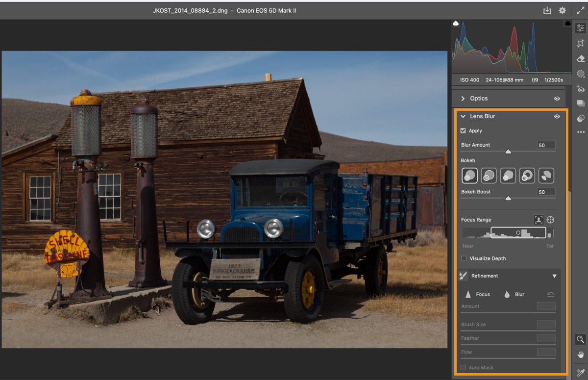This screenshot has height=380, width=588.
Task: Select the Red Eye removal tool
Action: point(581,89)
